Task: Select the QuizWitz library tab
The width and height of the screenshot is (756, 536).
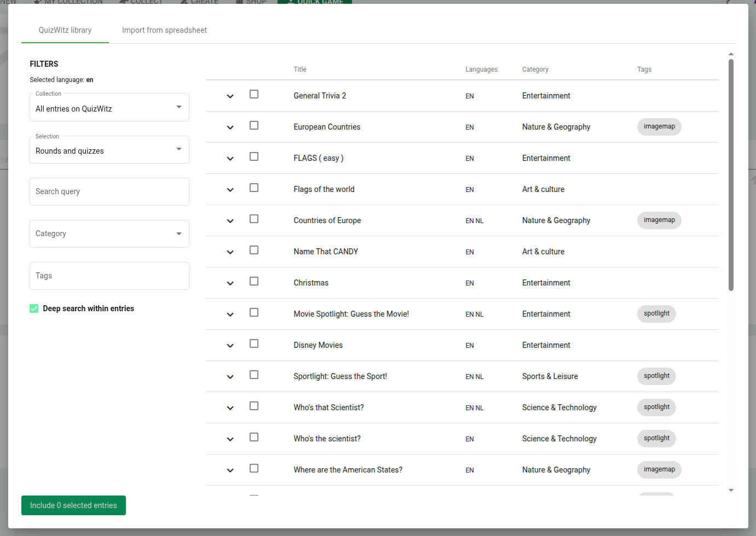Action: click(x=65, y=30)
